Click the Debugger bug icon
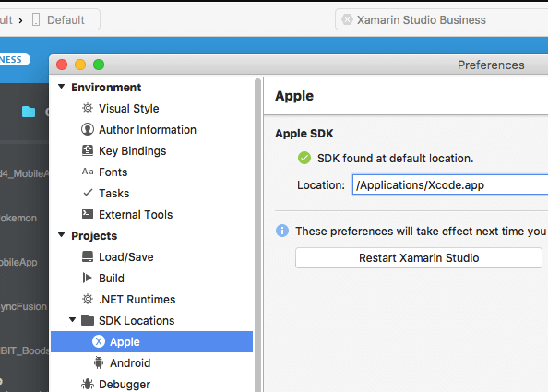 point(88,384)
